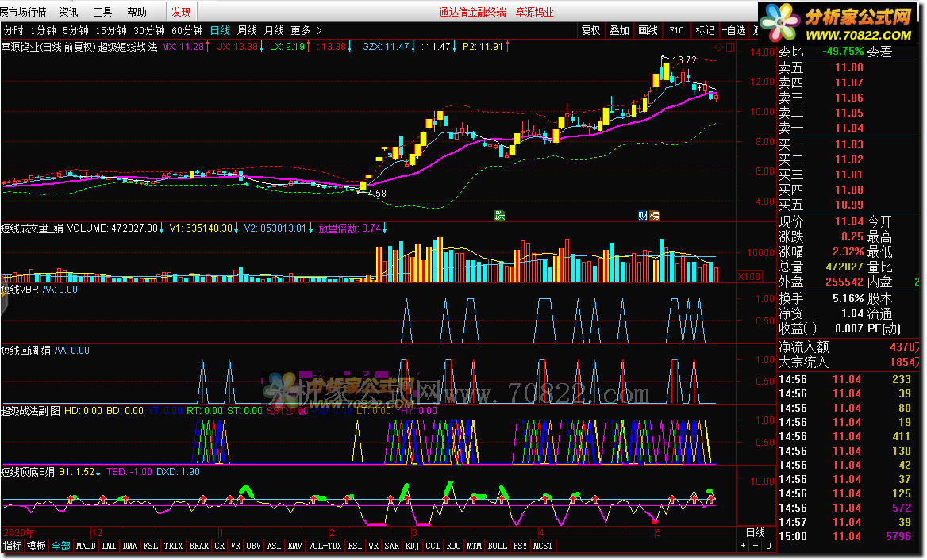This screenshot has width=927, height=560.
Task: Select the ASI indicator tab
Action: [275, 546]
